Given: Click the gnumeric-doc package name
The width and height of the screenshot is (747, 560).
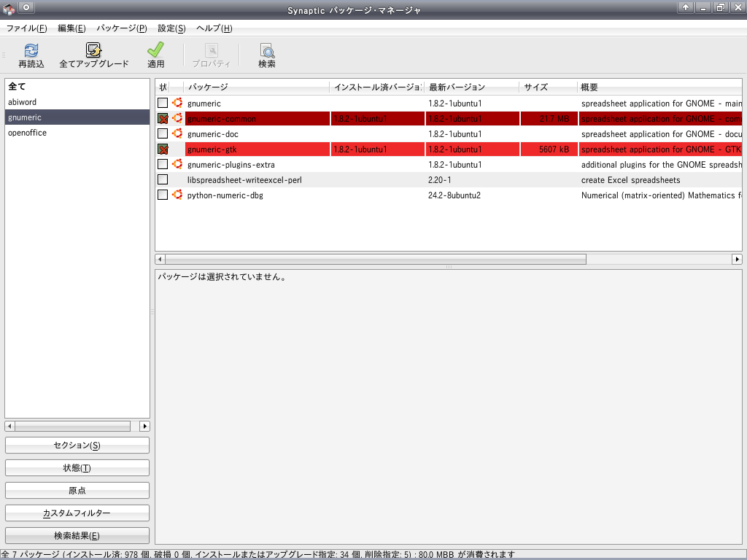Looking at the screenshot, I should (x=213, y=134).
